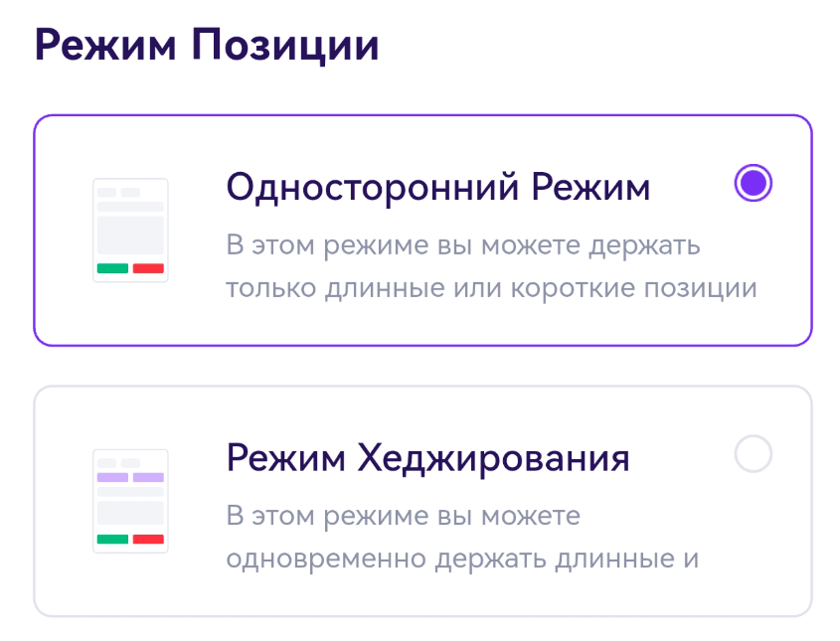Screen dimensions: 840x641
Task: Click the Односторонний Режим layout icon
Action: 130,231
